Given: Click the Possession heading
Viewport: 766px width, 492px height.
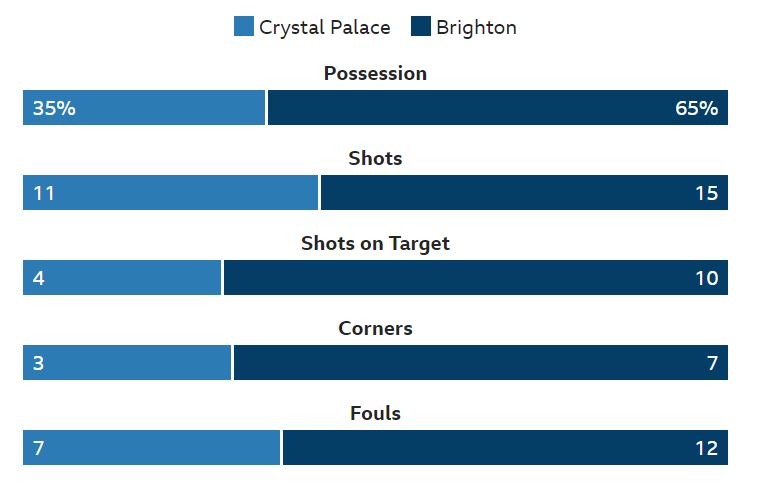Looking at the screenshot, I should (x=375, y=73).
